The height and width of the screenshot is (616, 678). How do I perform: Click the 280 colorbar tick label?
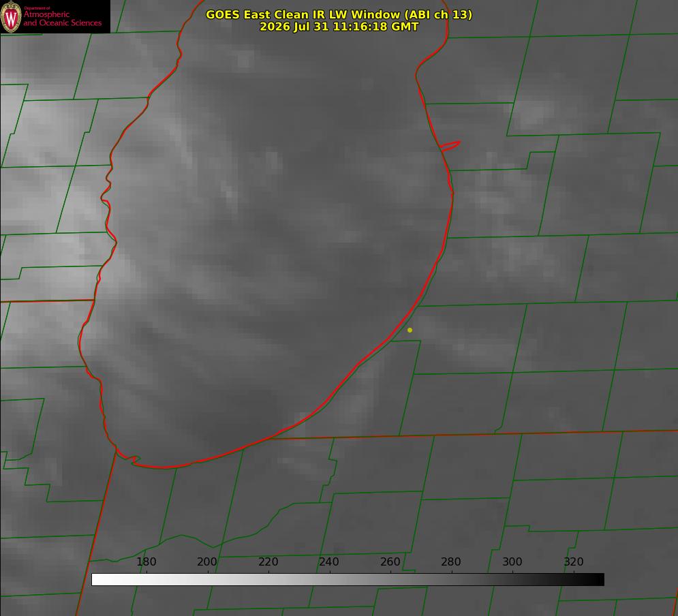(x=451, y=561)
